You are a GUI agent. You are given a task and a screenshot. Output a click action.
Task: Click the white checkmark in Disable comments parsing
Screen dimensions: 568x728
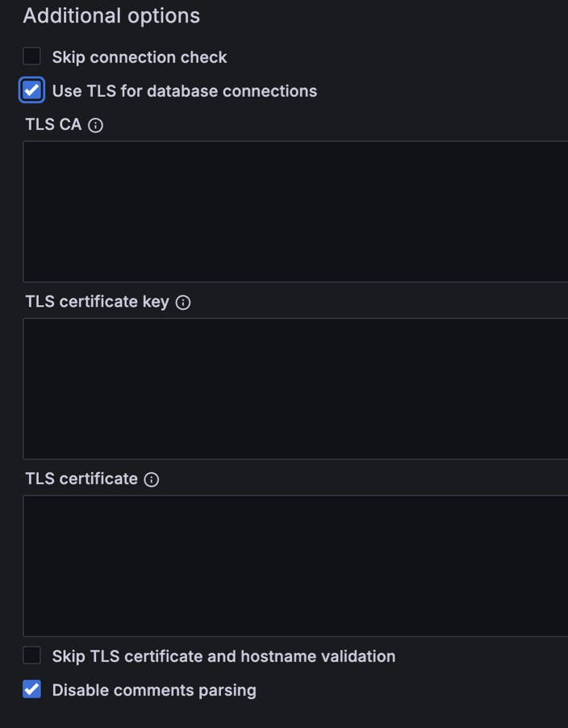tap(31, 689)
